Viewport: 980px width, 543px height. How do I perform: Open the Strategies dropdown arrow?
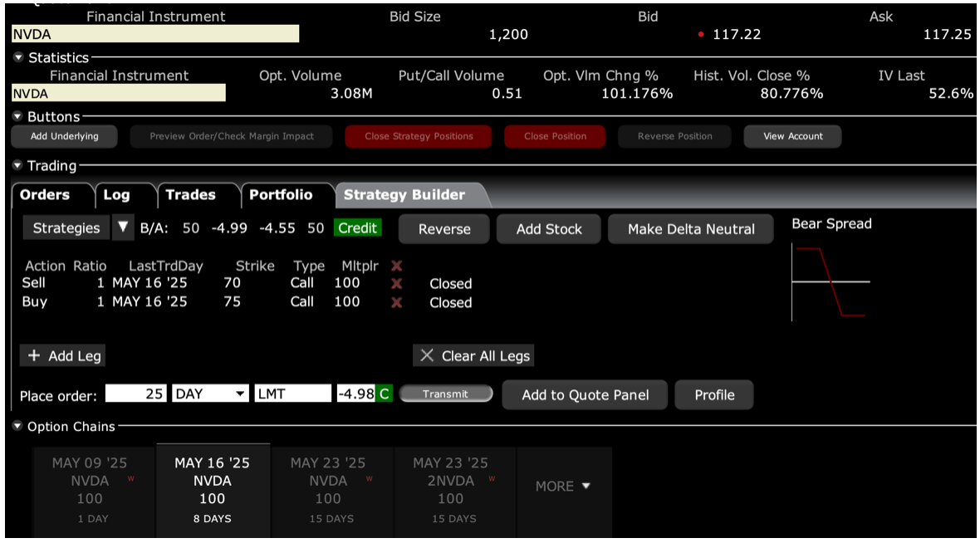coord(123,227)
